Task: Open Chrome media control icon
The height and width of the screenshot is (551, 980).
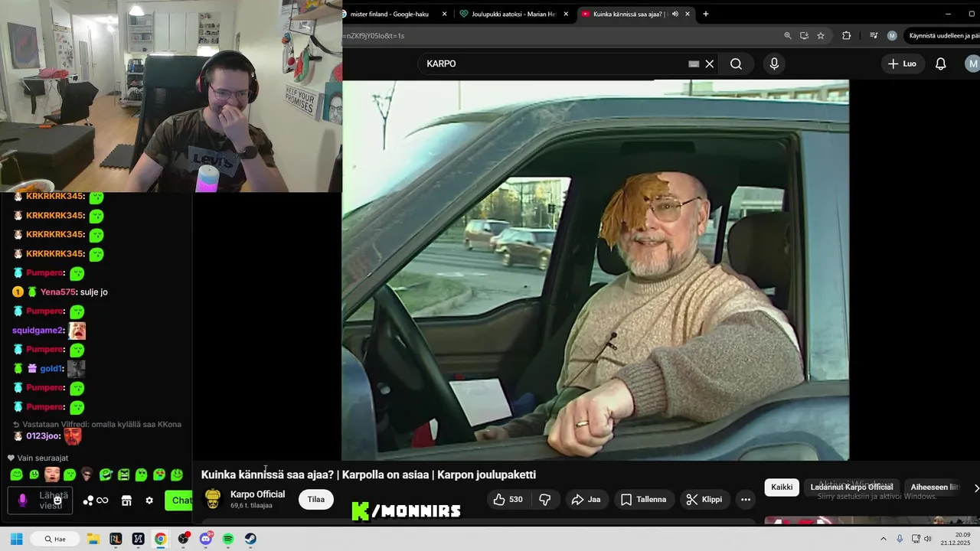Action: click(x=874, y=35)
